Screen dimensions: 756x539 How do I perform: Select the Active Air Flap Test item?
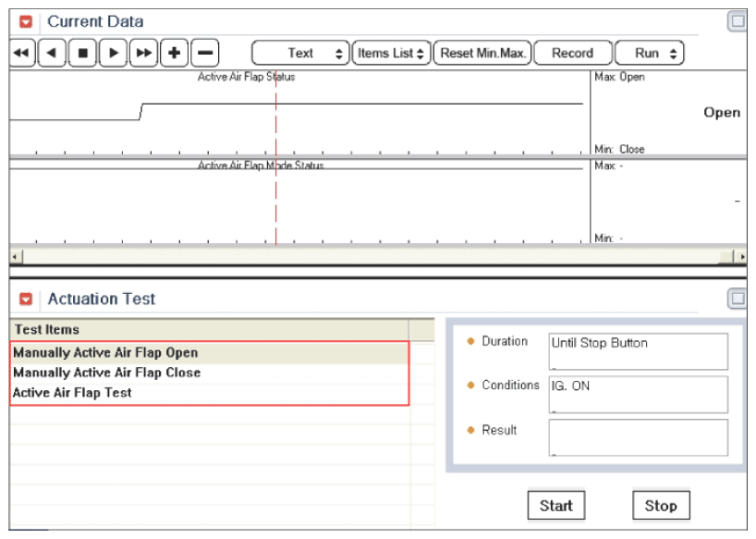210,393
